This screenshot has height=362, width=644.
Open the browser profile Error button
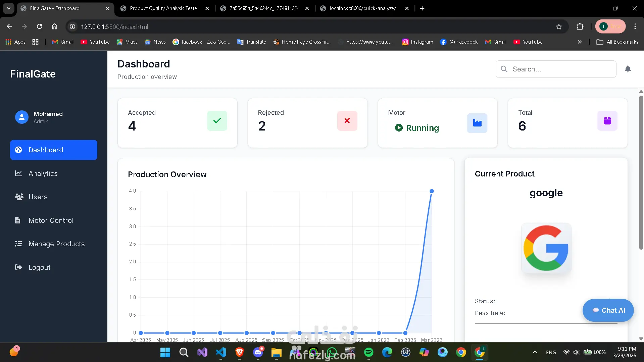[610, 27]
